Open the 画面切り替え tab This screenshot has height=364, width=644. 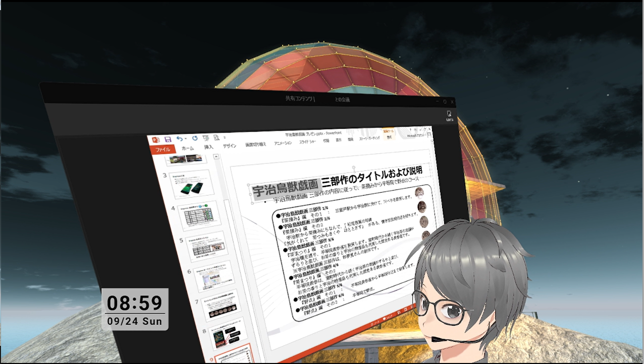255,145
